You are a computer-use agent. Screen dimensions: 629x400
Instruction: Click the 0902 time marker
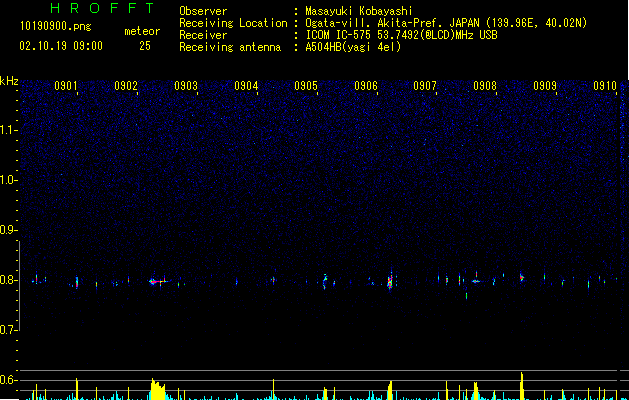[126, 86]
